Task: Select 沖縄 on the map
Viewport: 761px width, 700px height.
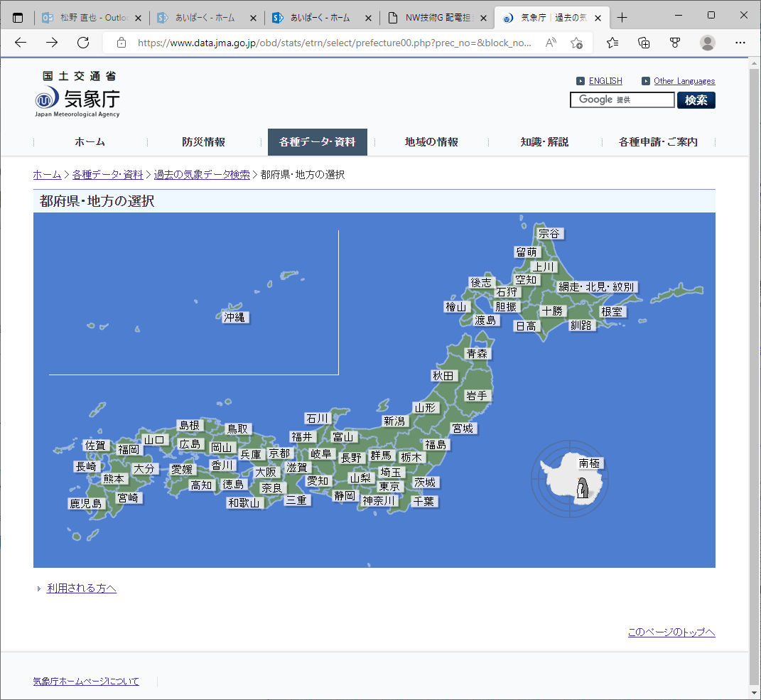Action: [234, 318]
